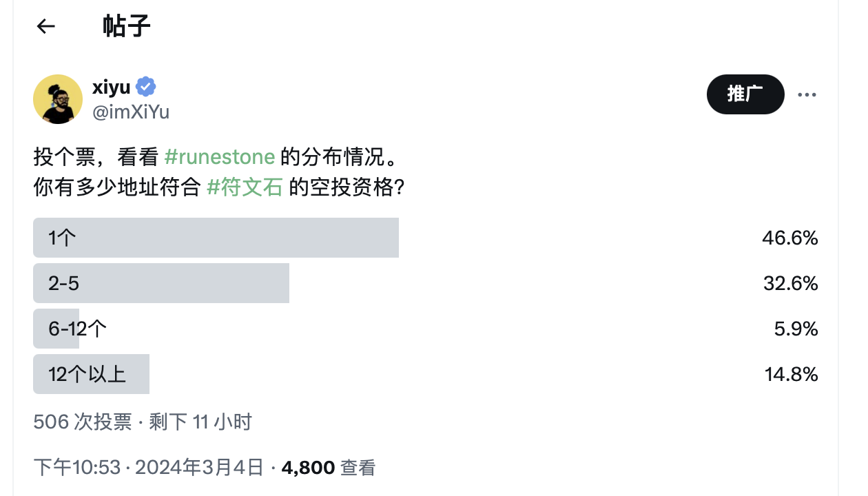
Task: Go back using the left arrow icon
Action: pos(45,27)
